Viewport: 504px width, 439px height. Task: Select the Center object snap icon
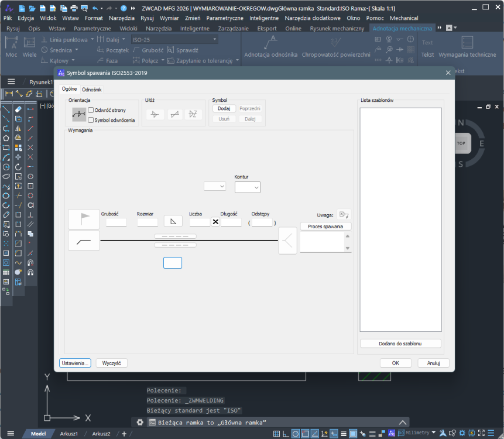[x=30, y=176]
